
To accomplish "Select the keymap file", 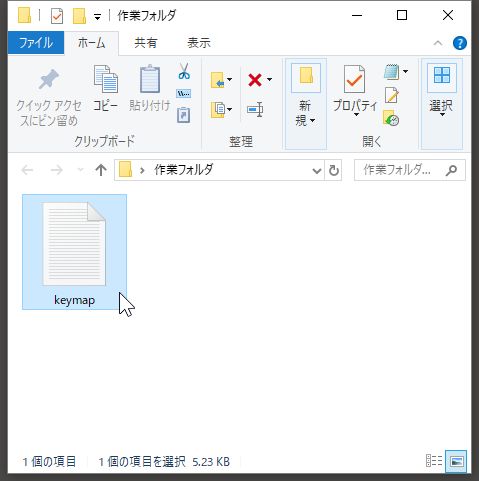I will [x=74, y=252].
